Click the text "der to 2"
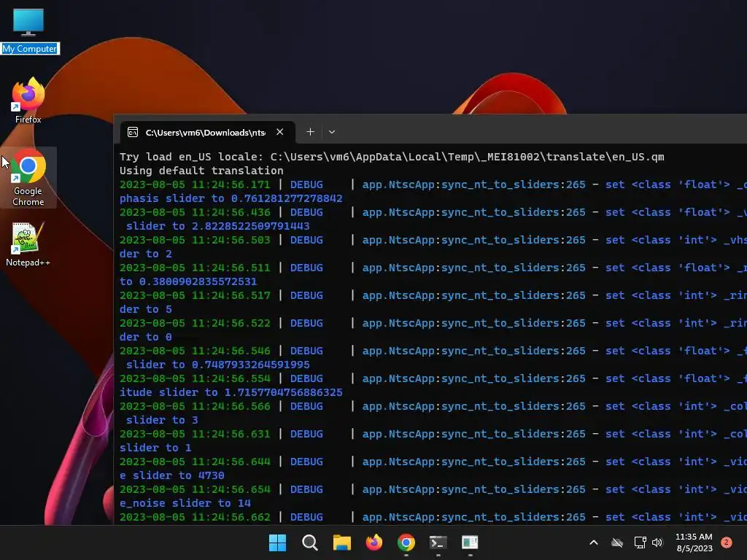747x560 pixels. coord(146,254)
